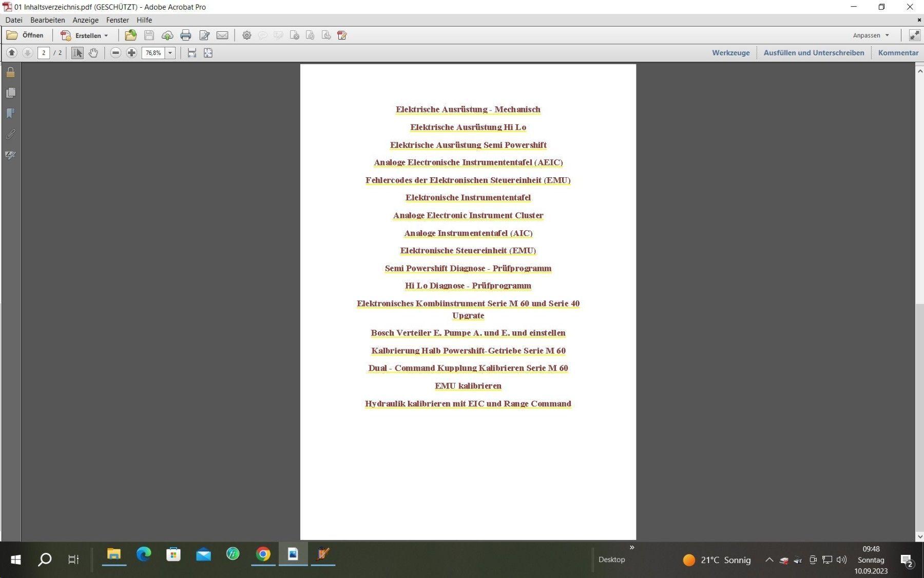Screen dimensions: 924x578
Task: Open page thumbnails panel
Action: coord(10,93)
